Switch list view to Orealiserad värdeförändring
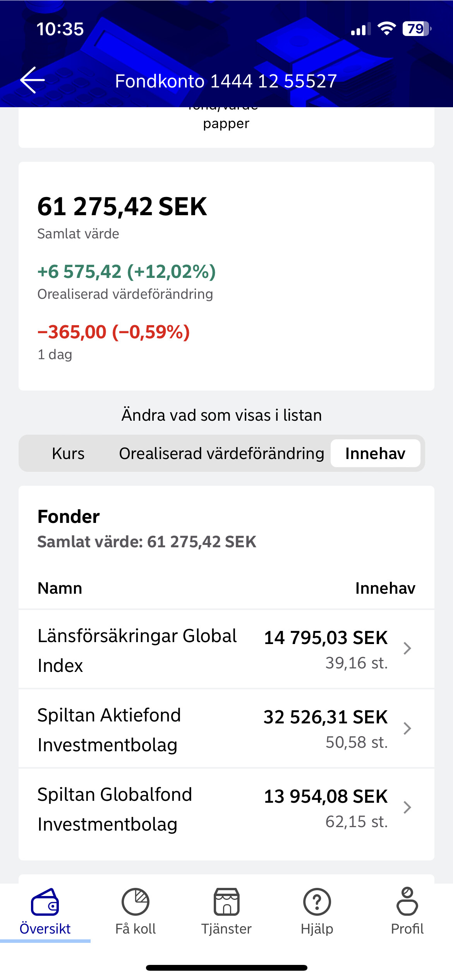 [221, 453]
